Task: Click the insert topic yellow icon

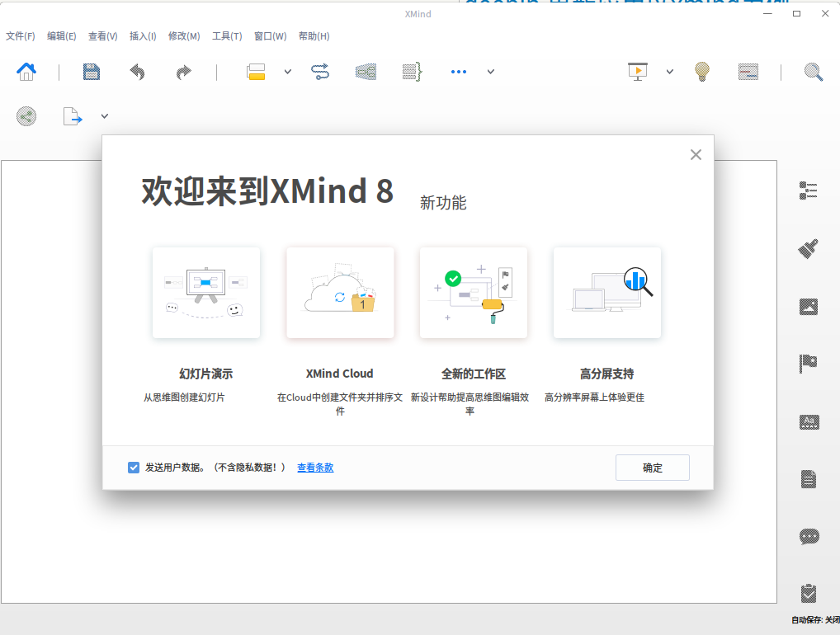Action: (256, 72)
